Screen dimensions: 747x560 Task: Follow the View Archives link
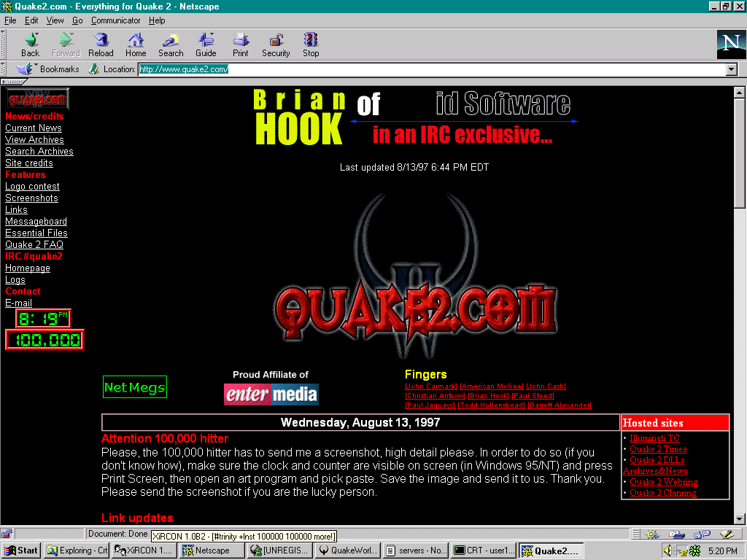tap(34, 139)
